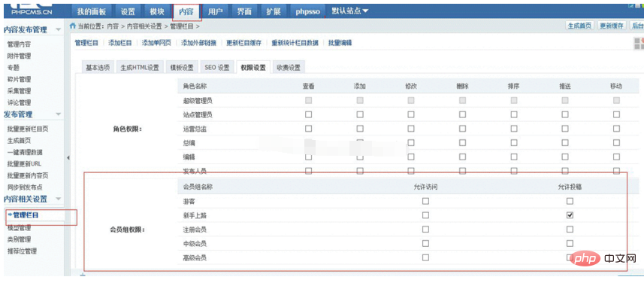Check 排序 permission for 总编
Screen dimensions: 644x283
point(514,143)
